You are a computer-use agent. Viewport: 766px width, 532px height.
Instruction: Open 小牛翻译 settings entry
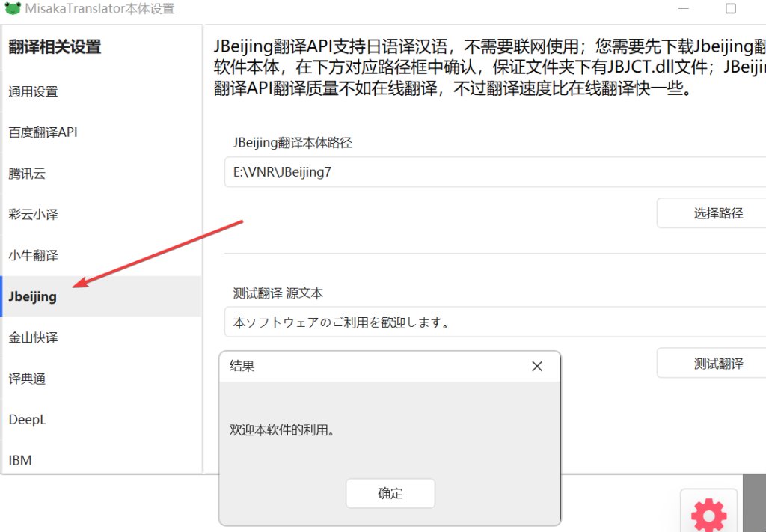(33, 256)
